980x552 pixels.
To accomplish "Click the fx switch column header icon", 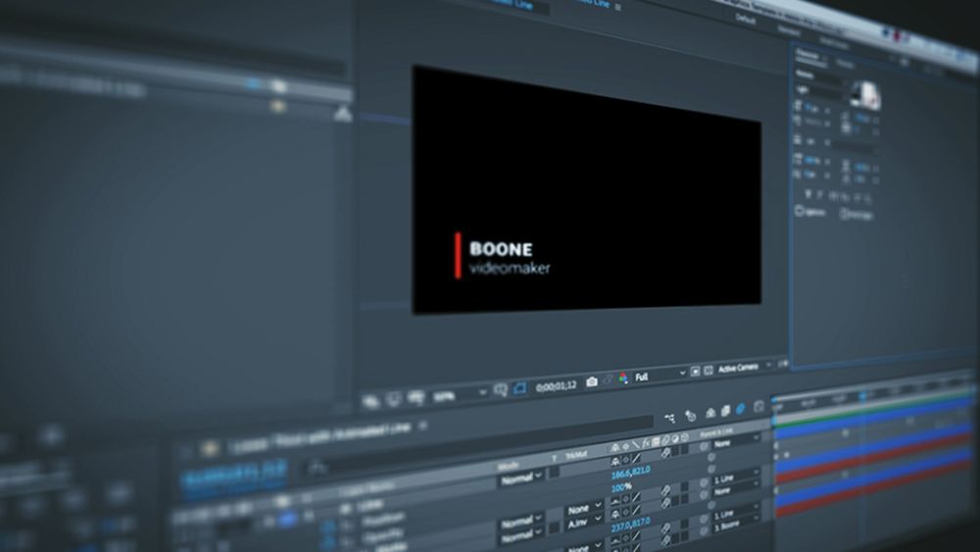I will [646, 442].
